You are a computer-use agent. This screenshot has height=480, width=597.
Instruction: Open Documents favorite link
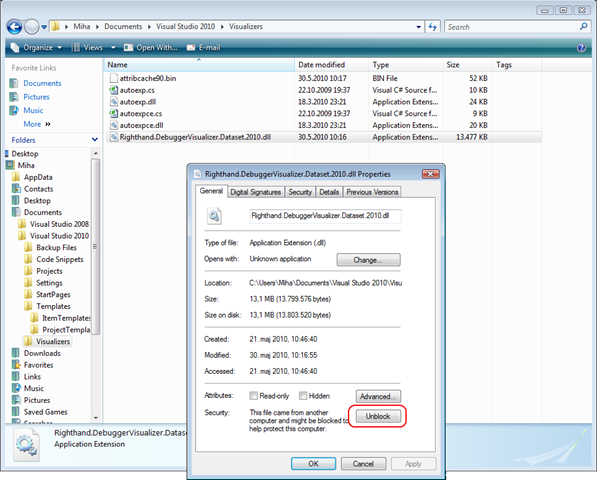pyautogui.click(x=42, y=83)
